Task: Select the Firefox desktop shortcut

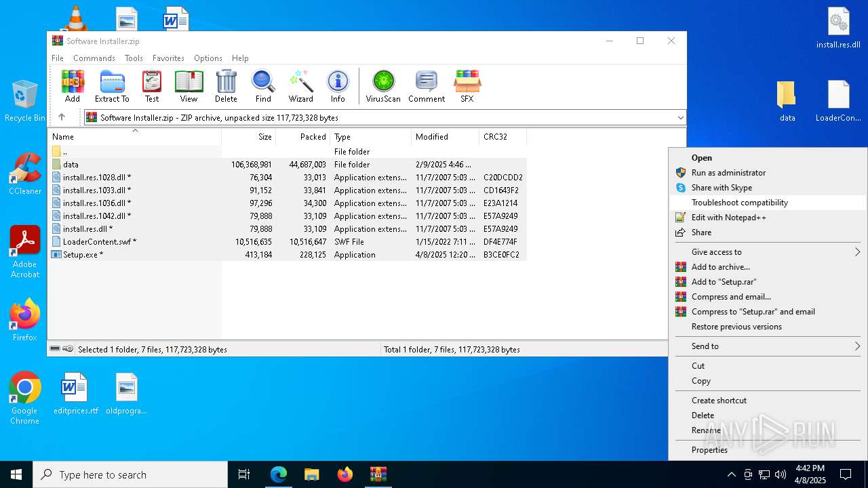Action: point(25,320)
